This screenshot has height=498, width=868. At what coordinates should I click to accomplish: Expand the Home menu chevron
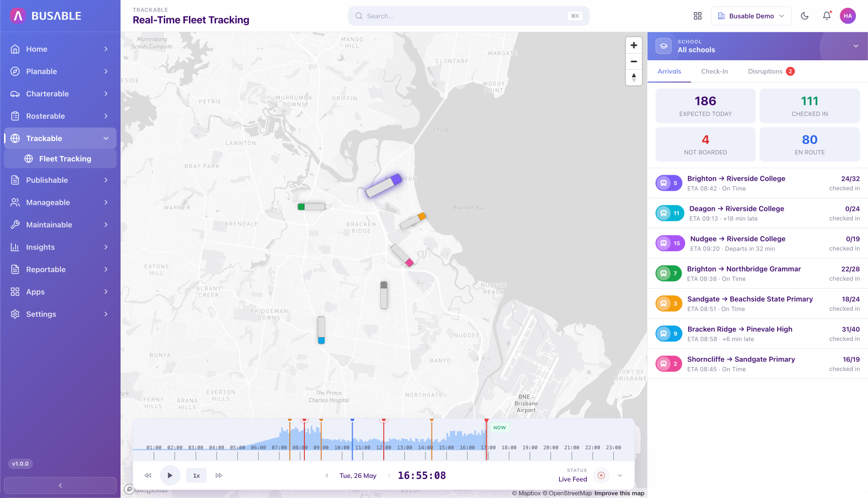pos(106,49)
